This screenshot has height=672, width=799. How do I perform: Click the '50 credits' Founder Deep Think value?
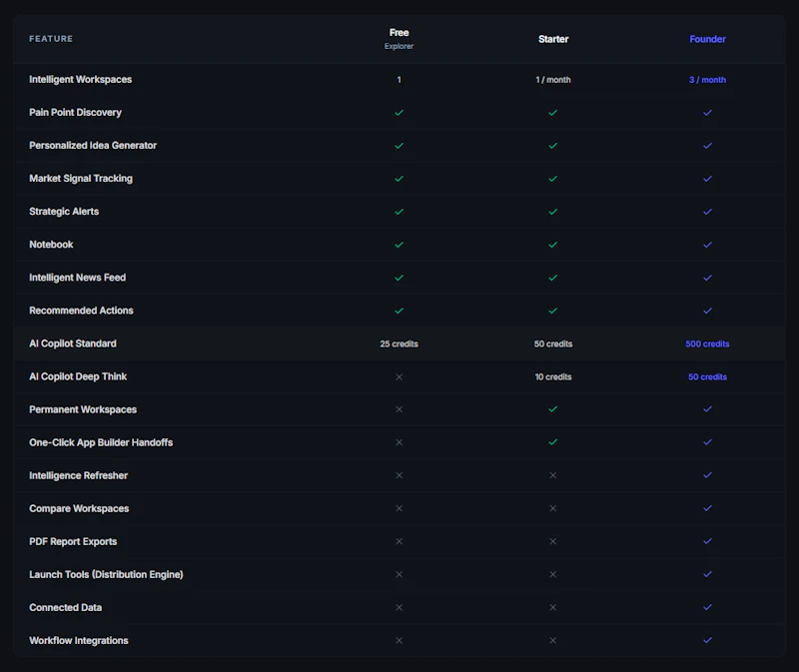coord(707,377)
